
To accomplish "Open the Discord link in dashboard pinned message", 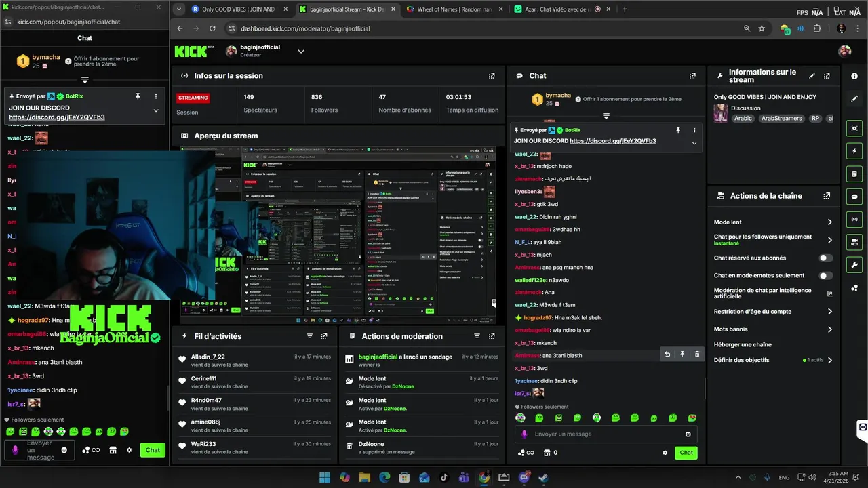I will 612,141.
